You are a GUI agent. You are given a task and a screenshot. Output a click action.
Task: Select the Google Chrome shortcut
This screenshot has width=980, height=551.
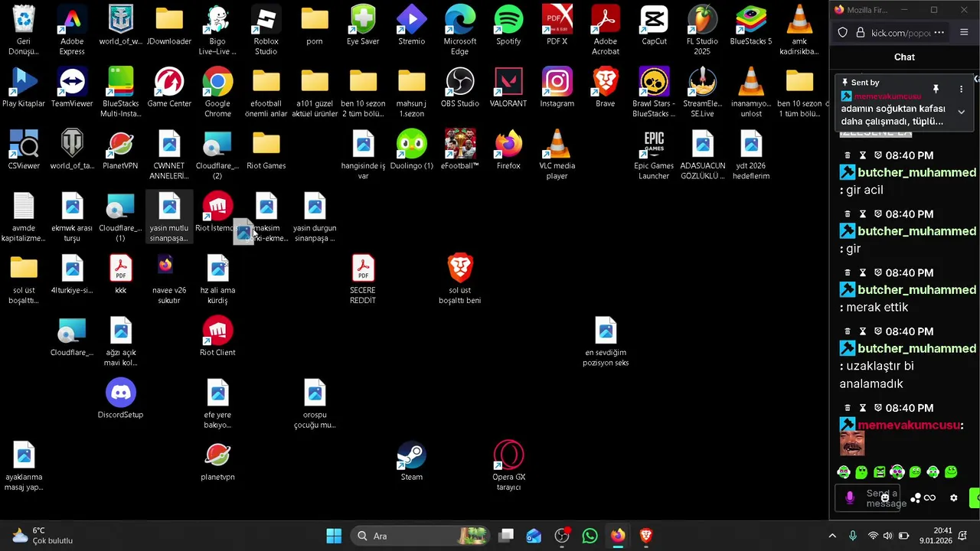[x=217, y=93]
